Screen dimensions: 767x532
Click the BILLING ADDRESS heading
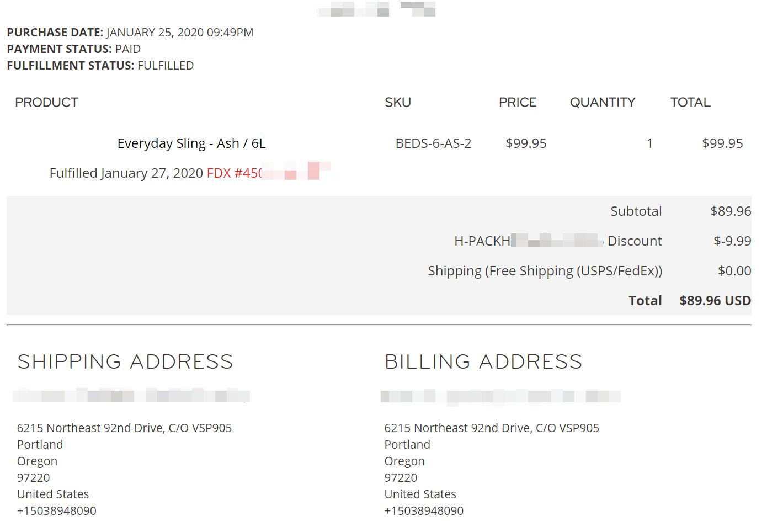(x=483, y=361)
